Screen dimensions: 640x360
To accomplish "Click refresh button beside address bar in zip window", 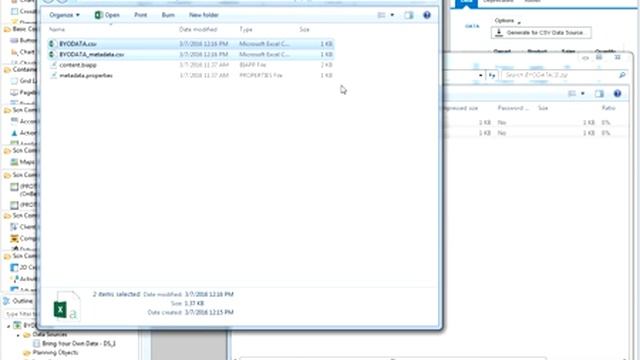I will 492,75.
